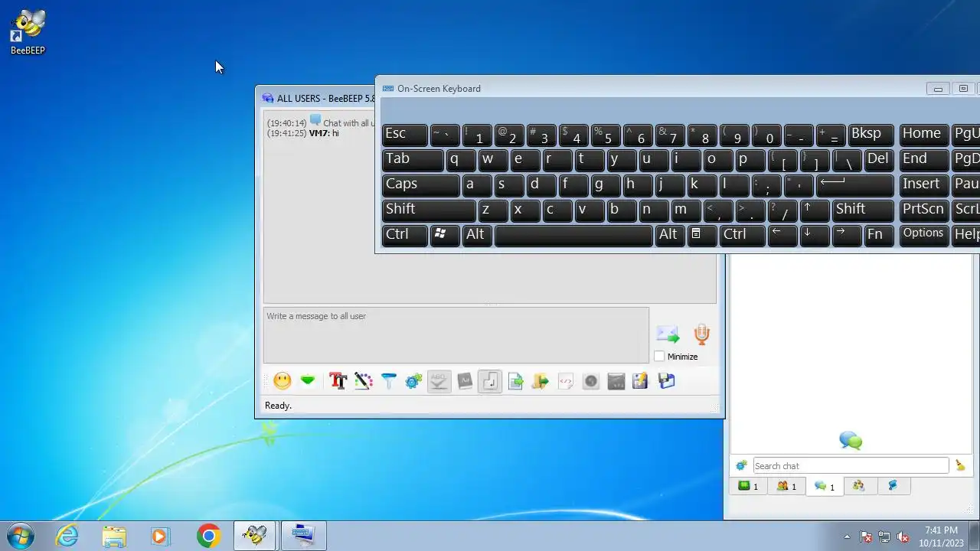
Task: Toggle the left Alt key on the keyboard
Action: [x=478, y=235]
